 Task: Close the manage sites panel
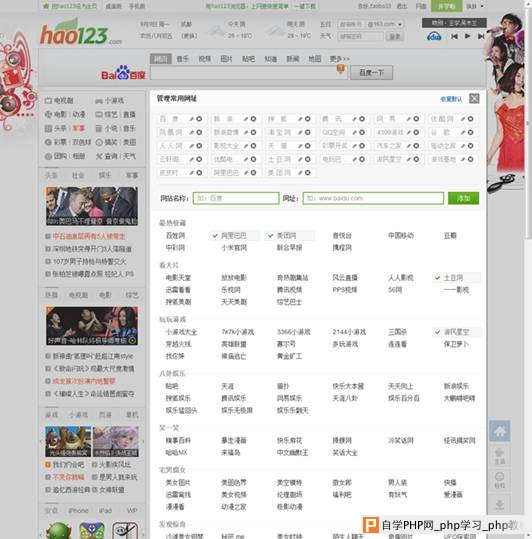(x=474, y=99)
